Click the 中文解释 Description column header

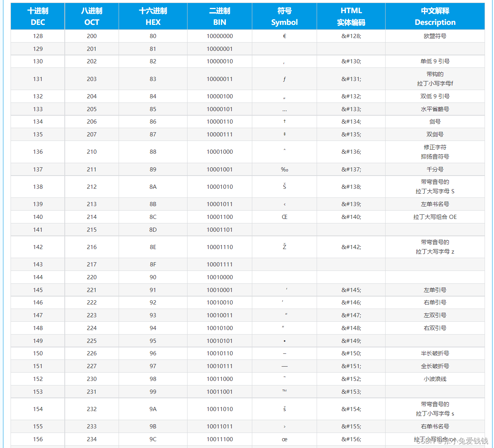click(435, 16)
